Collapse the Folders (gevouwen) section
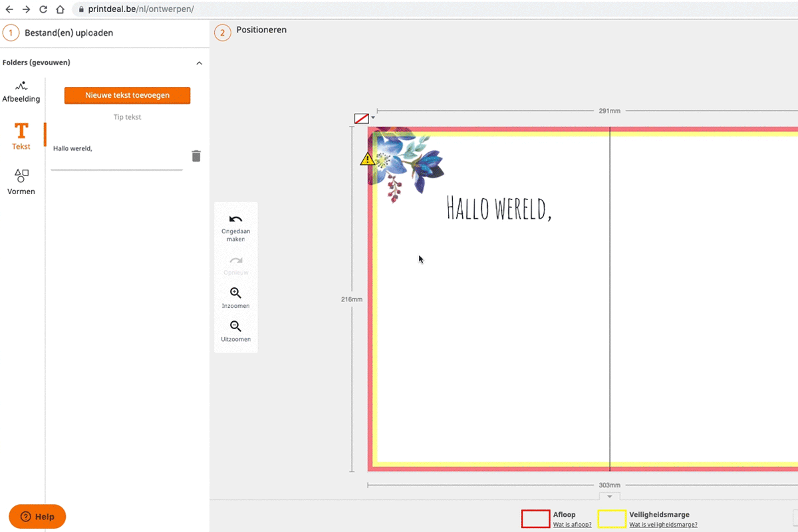Viewport: 798px width, 532px height. tap(199, 62)
